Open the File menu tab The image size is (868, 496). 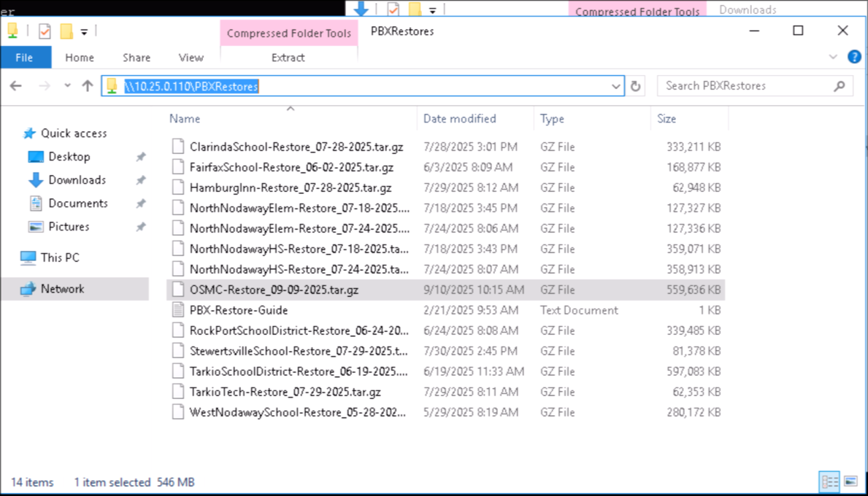[25, 58]
